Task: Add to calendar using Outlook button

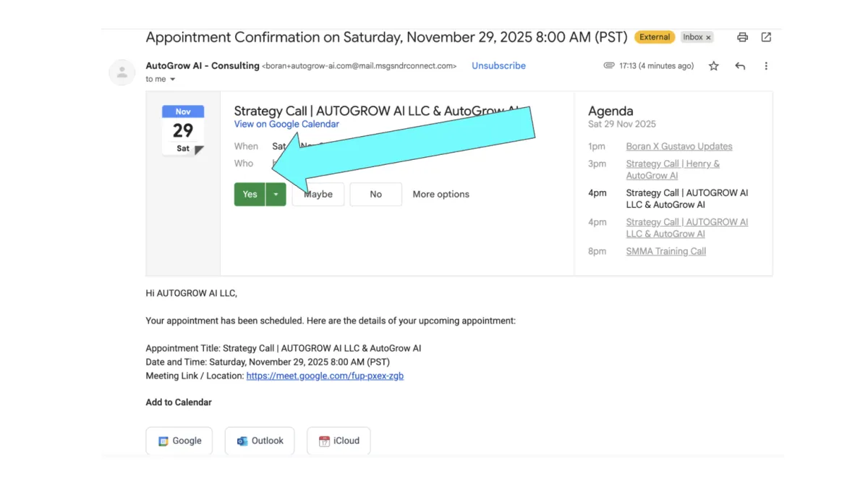Action: click(260, 441)
